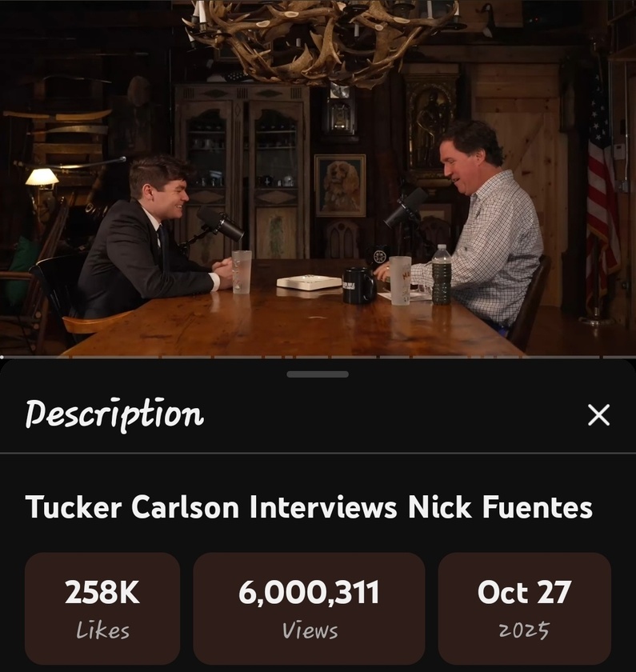Select the 258K Likes card
This screenshot has width=636, height=672.
(x=102, y=608)
